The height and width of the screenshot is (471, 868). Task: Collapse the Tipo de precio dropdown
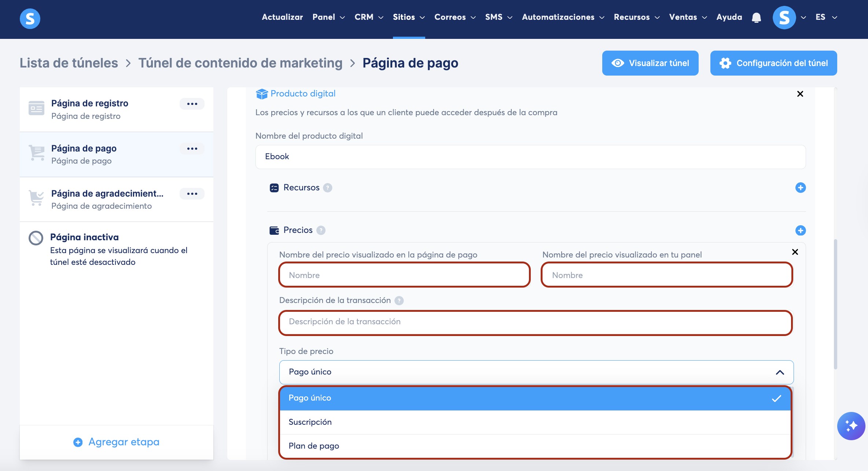[780, 372]
